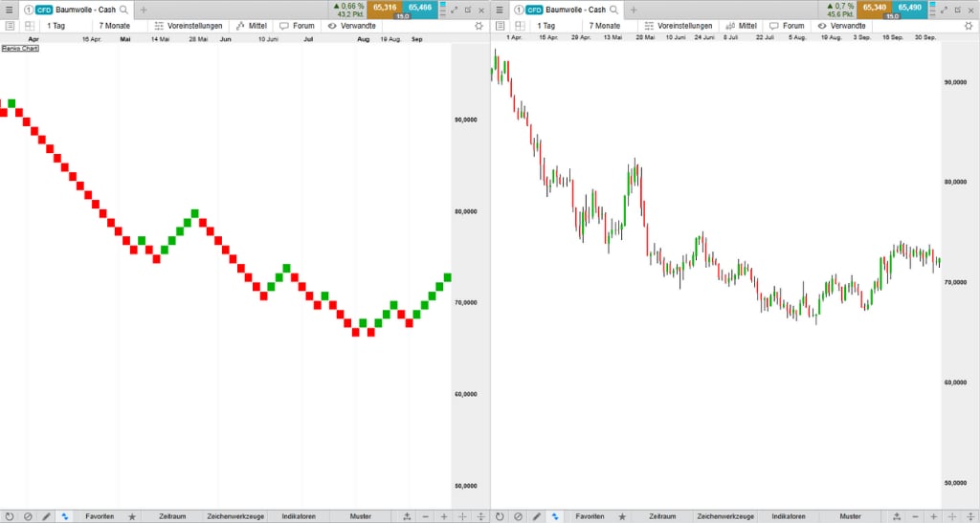The image size is (980, 524).
Task: Click the blue arrows icon in right bottom toolbar
Action: pyautogui.click(x=554, y=516)
